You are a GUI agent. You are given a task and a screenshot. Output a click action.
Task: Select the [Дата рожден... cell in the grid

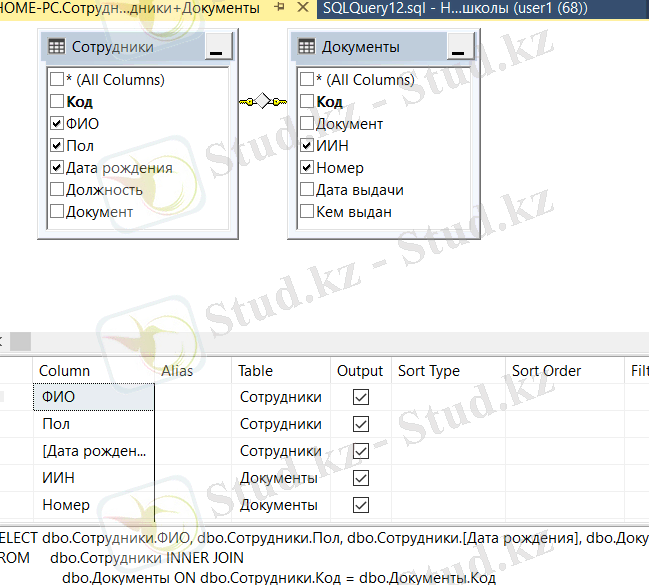tap(94, 451)
